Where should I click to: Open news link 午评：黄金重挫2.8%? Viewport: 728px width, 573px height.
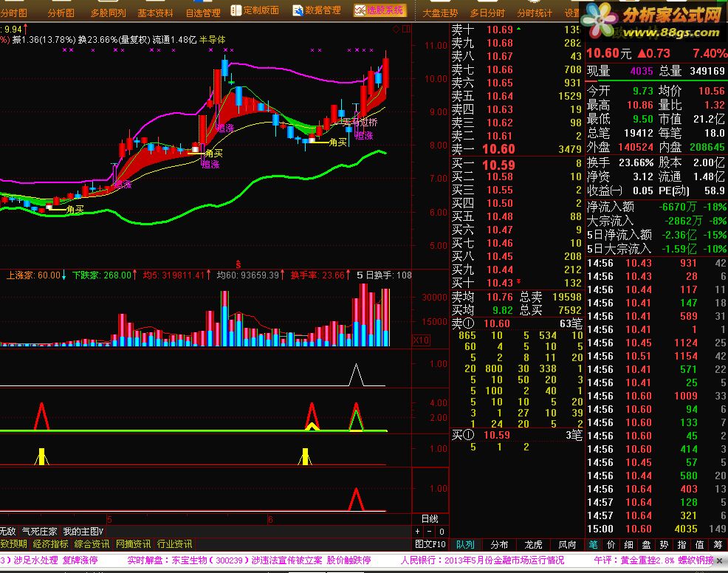pos(653,560)
